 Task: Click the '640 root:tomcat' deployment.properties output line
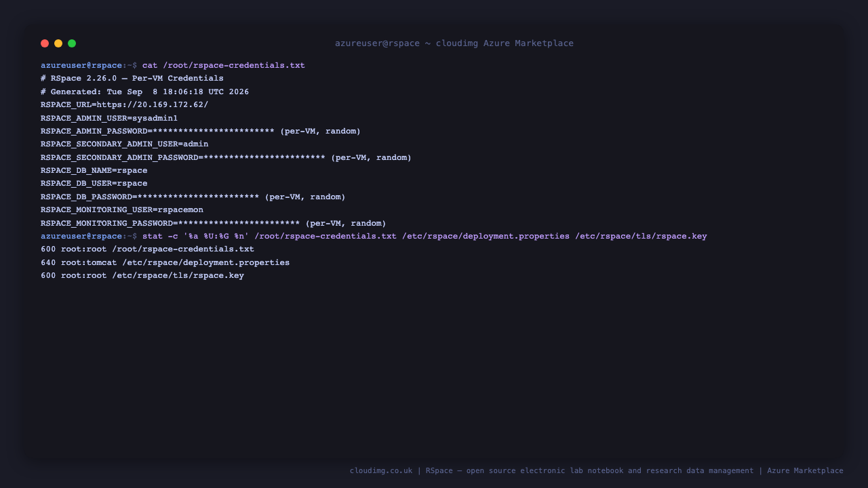pos(165,262)
